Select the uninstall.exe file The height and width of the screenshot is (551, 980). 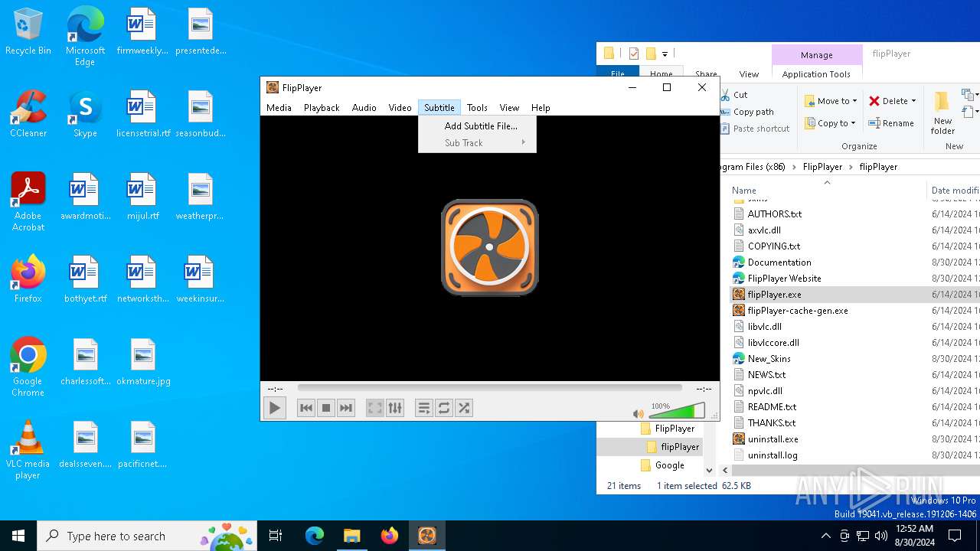pyautogui.click(x=773, y=439)
